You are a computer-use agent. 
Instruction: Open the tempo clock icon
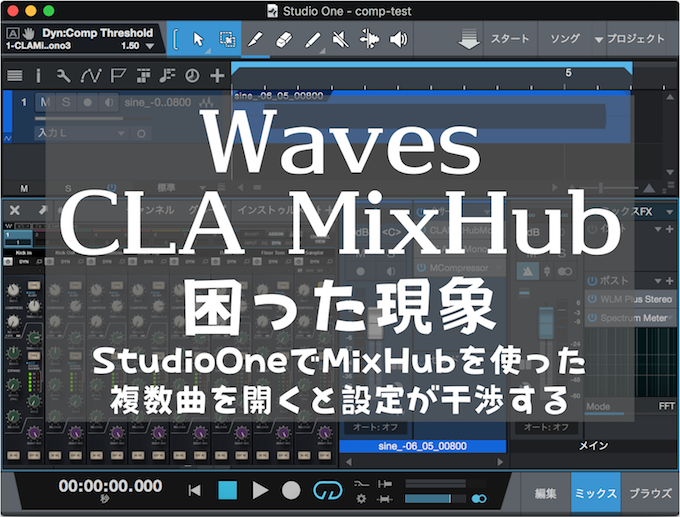[192, 76]
